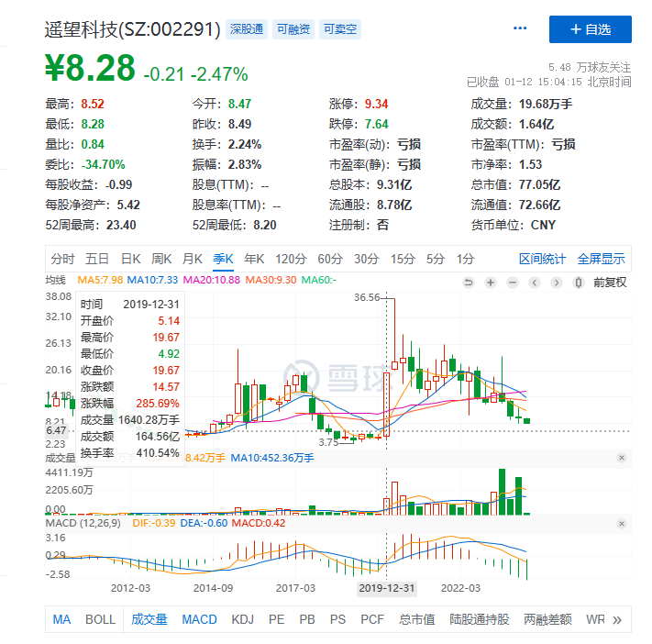Viewport: 652px width, 644px height.
Task: Open the 前复权 adjustment dropdown
Action: tap(609, 282)
